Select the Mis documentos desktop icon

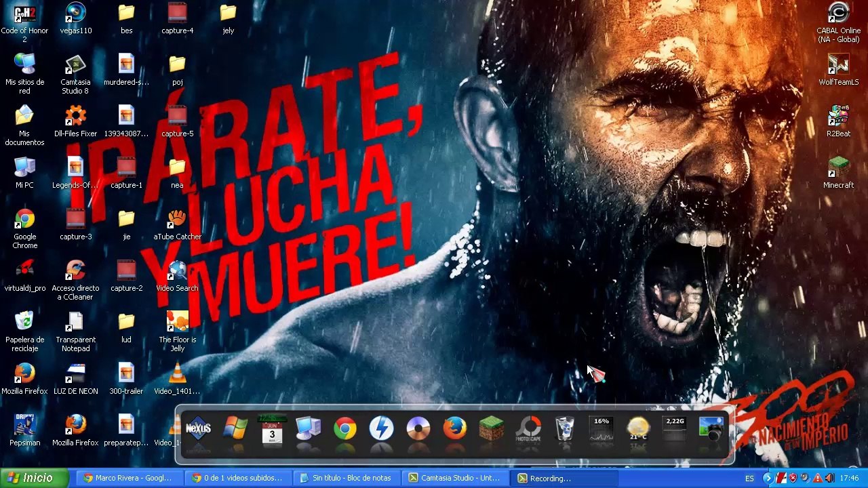tap(24, 126)
